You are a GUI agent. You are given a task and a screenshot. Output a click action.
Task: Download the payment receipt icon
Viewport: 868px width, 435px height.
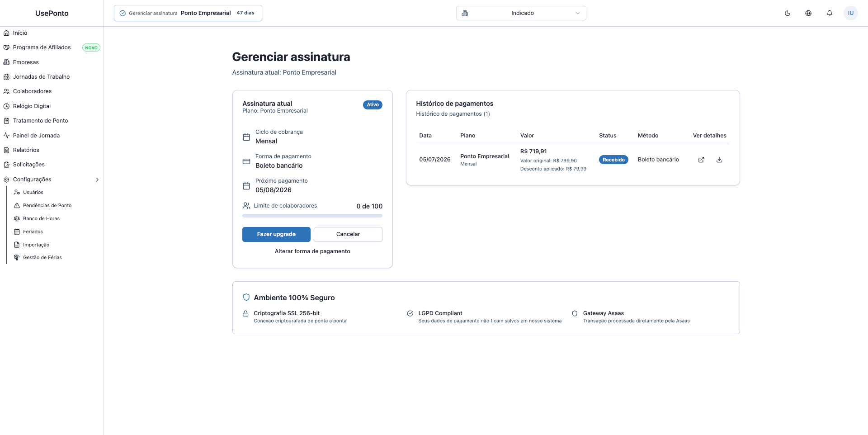(719, 160)
